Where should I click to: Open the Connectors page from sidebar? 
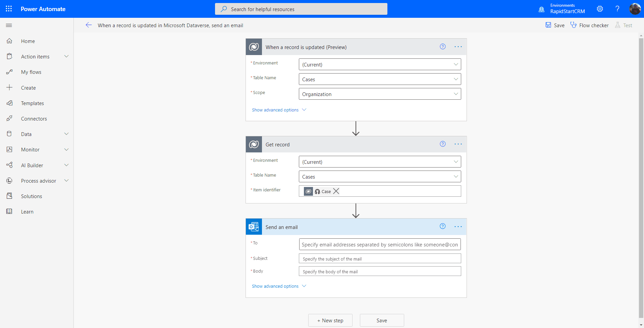[34, 118]
